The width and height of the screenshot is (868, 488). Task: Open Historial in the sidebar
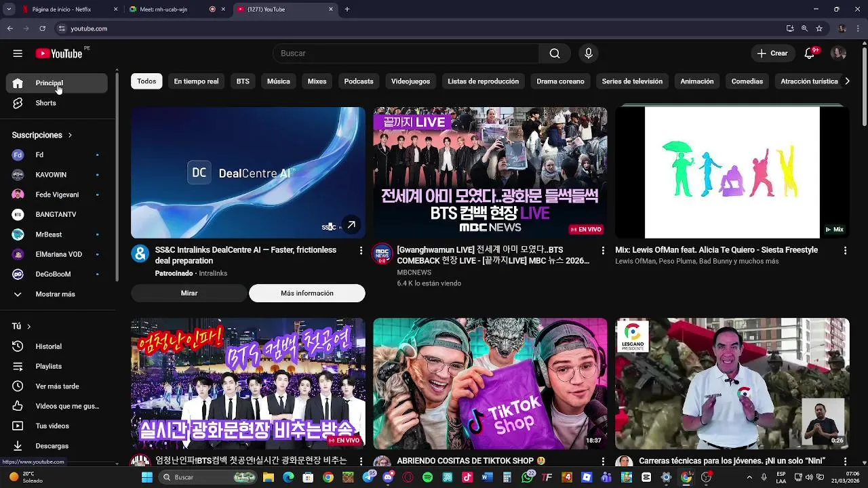point(57,346)
